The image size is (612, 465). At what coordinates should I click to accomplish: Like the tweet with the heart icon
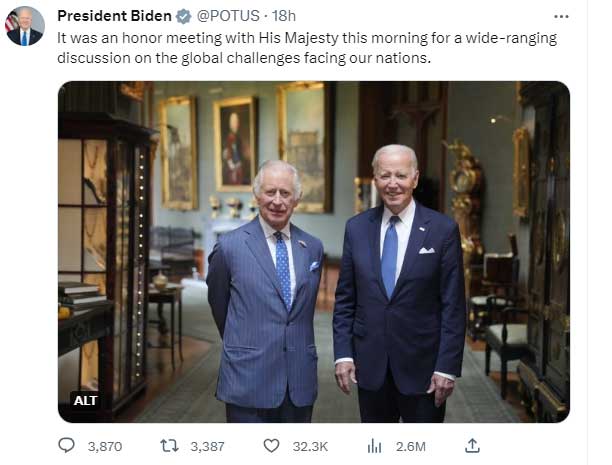[271, 446]
